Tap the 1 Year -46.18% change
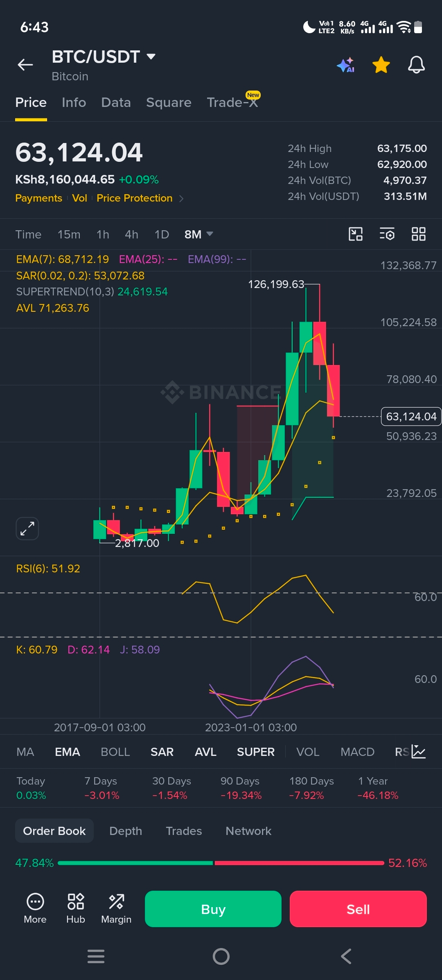Viewport: 442px width, 980px height. coord(378,788)
